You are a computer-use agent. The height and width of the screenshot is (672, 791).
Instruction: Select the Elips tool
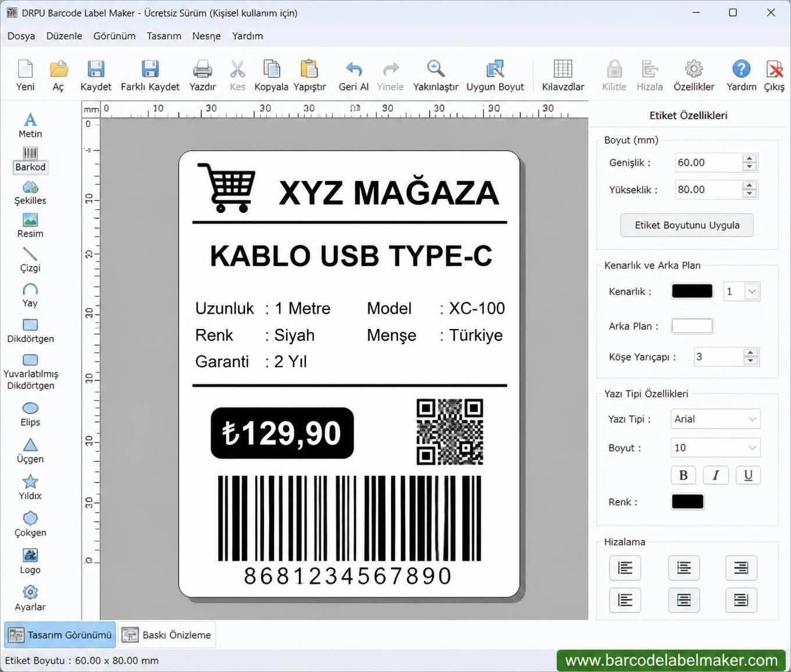[x=30, y=414]
